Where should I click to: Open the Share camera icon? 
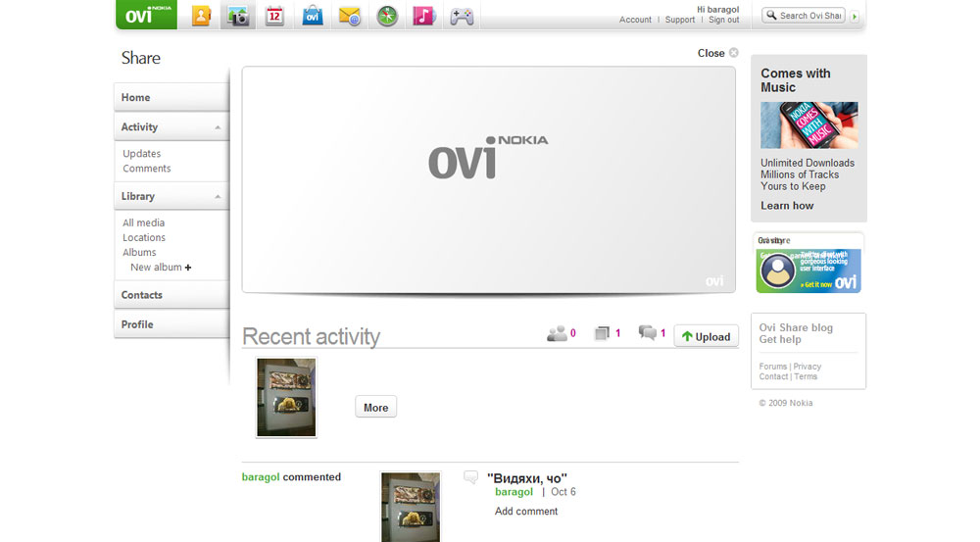point(238,16)
